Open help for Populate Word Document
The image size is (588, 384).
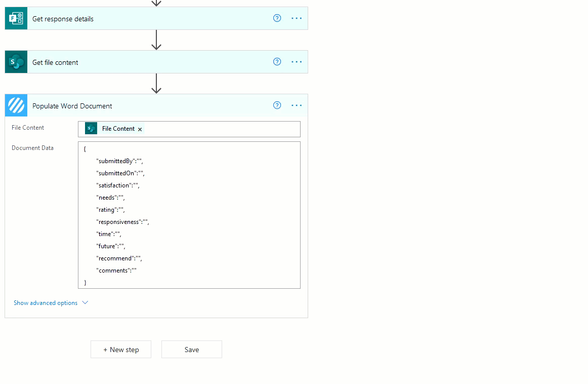(277, 105)
